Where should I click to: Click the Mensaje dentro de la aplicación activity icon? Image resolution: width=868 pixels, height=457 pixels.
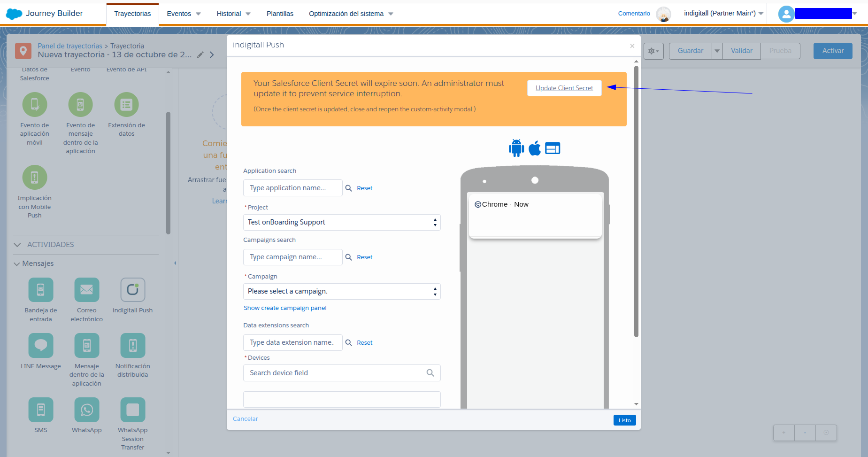(x=87, y=345)
